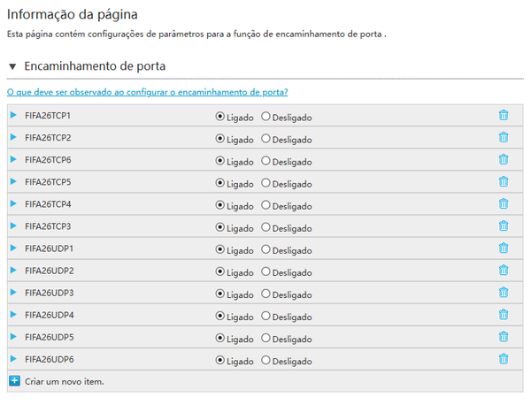Screen dimensions: 531x420
Task: Click the plus icon to create new item
Action: point(14,381)
